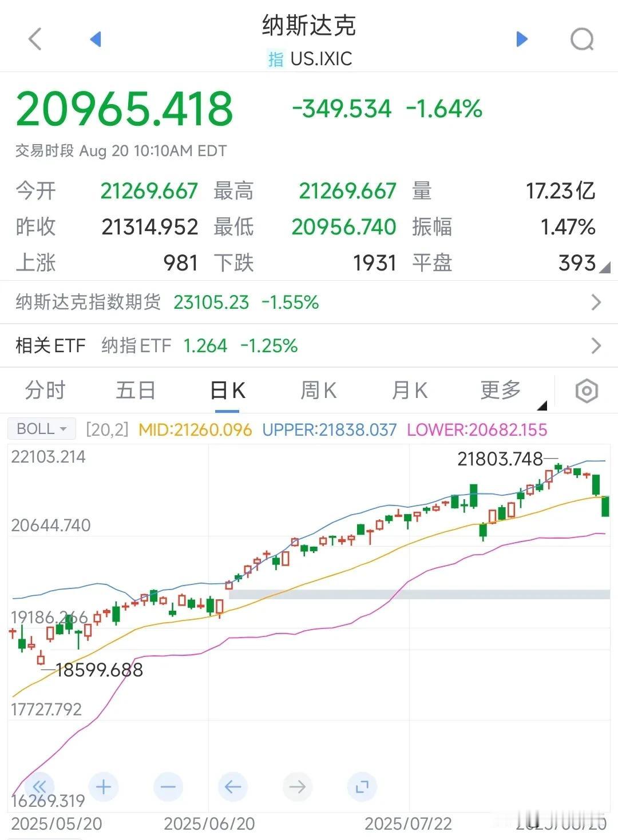The image size is (618, 840).
Task: Open 相关ETF row chevron
Action: 596,345
